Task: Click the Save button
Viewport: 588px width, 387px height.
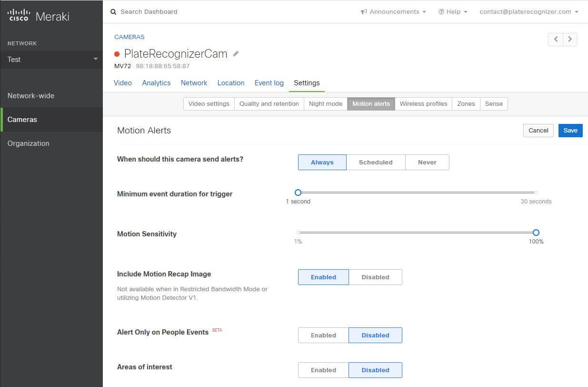Action: pyautogui.click(x=570, y=131)
